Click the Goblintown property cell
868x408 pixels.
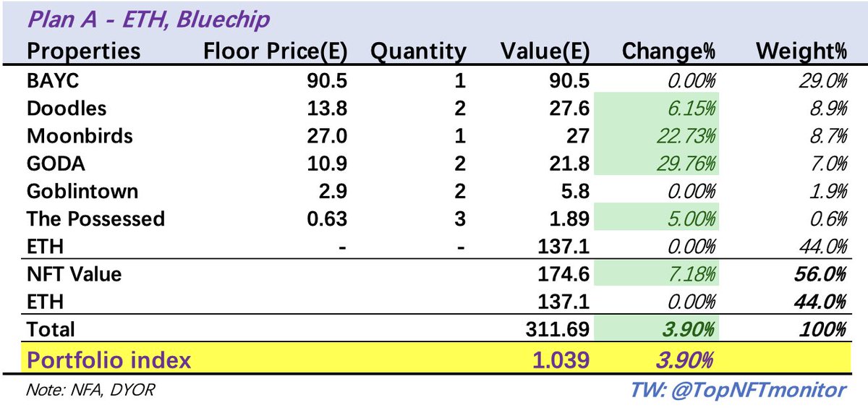tap(82, 191)
